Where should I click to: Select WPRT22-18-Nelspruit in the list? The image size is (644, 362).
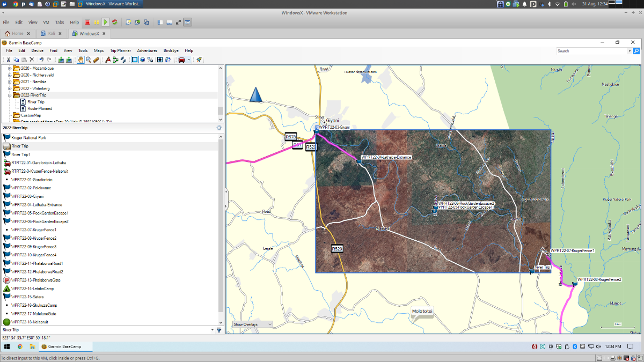(x=30, y=322)
